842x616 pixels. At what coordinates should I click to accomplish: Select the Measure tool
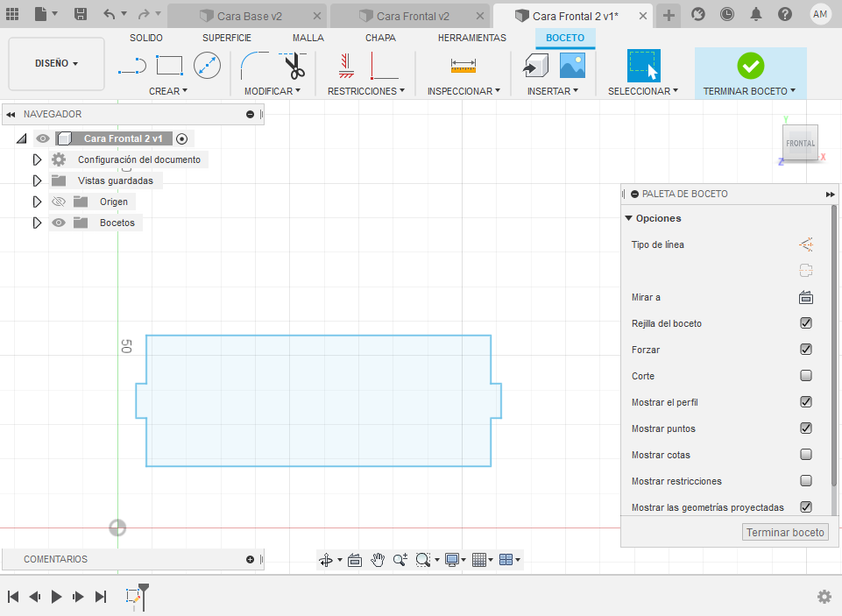pos(463,66)
